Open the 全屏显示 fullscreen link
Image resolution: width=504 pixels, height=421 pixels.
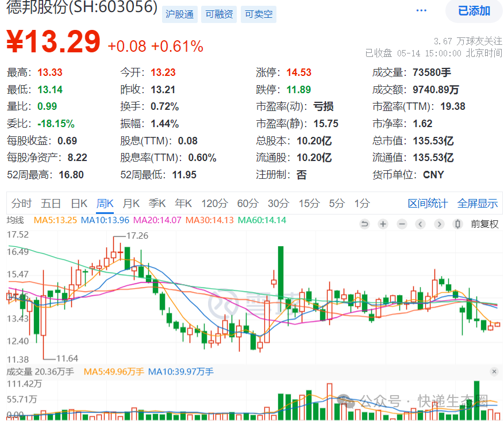478,203
